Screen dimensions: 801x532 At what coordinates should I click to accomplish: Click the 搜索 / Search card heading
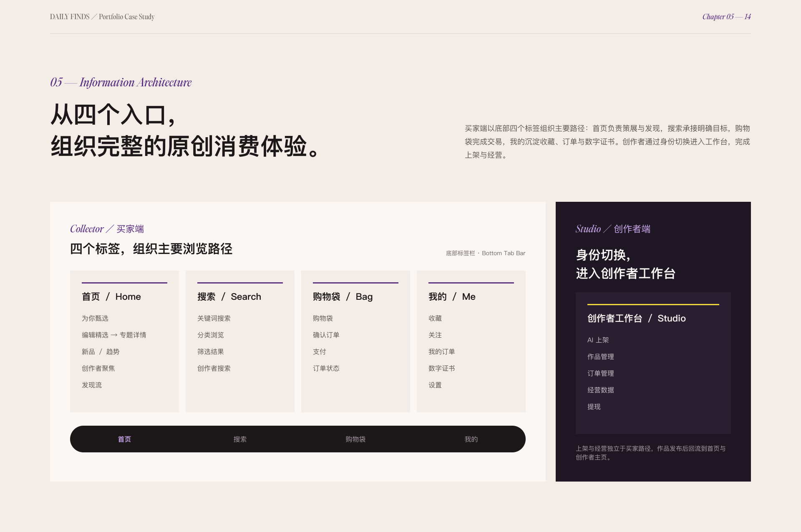(x=229, y=296)
